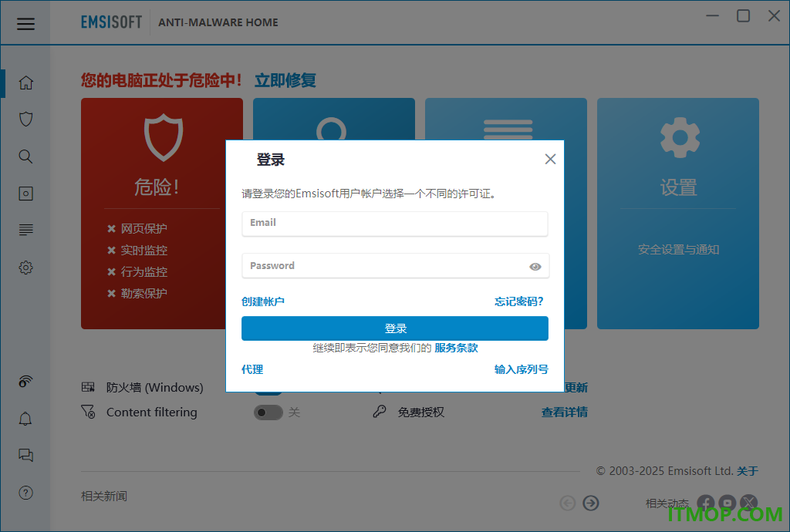
Task: Select 行为监控 status item
Action: [x=137, y=272]
